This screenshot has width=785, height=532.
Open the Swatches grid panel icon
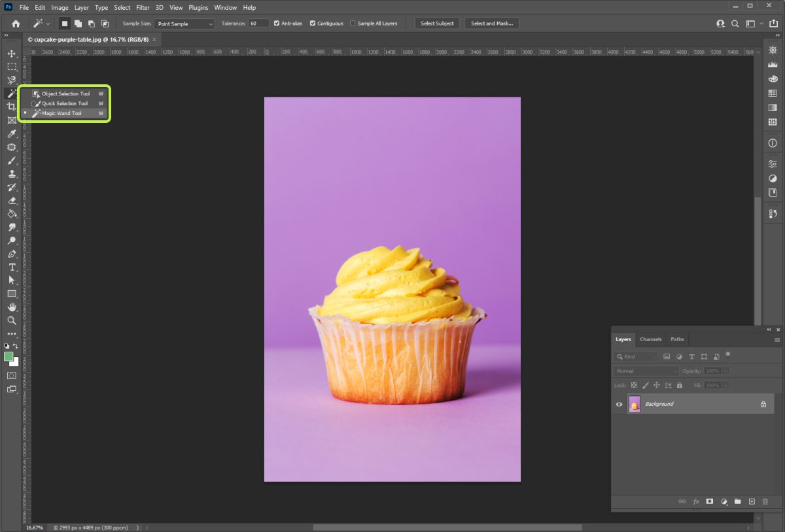[x=773, y=93]
